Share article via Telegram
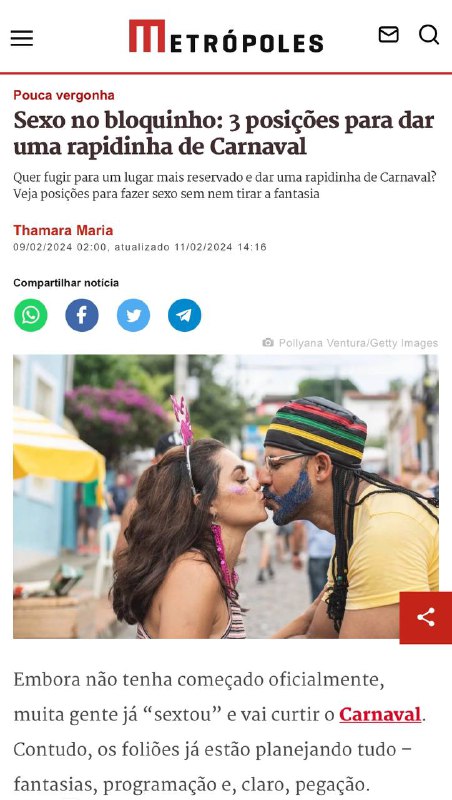The width and height of the screenshot is (452, 800). [184, 315]
